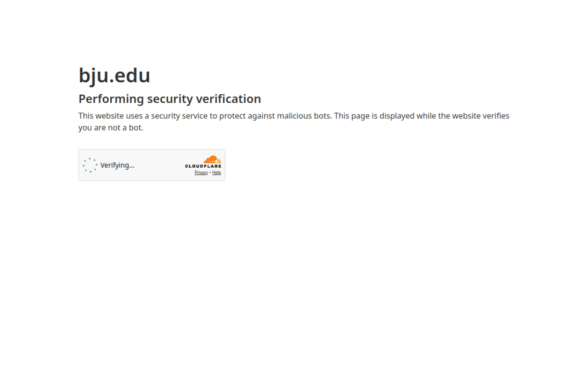Viewport: 588px width, 392px height.
Task: Open the Help link
Action: click(x=216, y=173)
